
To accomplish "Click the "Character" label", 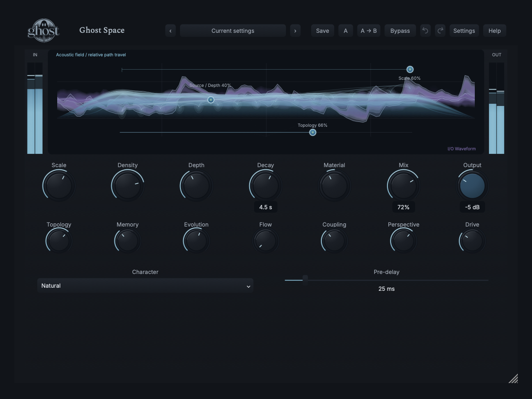I will pyautogui.click(x=145, y=272).
